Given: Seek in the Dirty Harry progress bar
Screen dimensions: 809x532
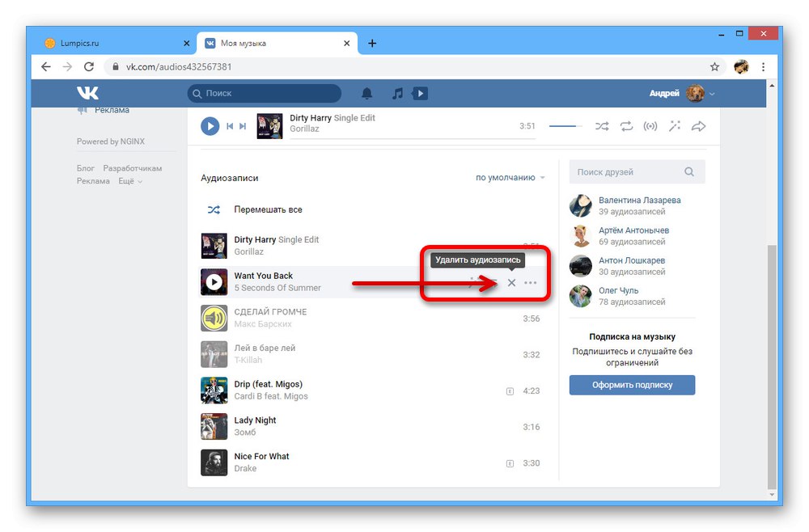Looking at the screenshot, I should point(413,139).
